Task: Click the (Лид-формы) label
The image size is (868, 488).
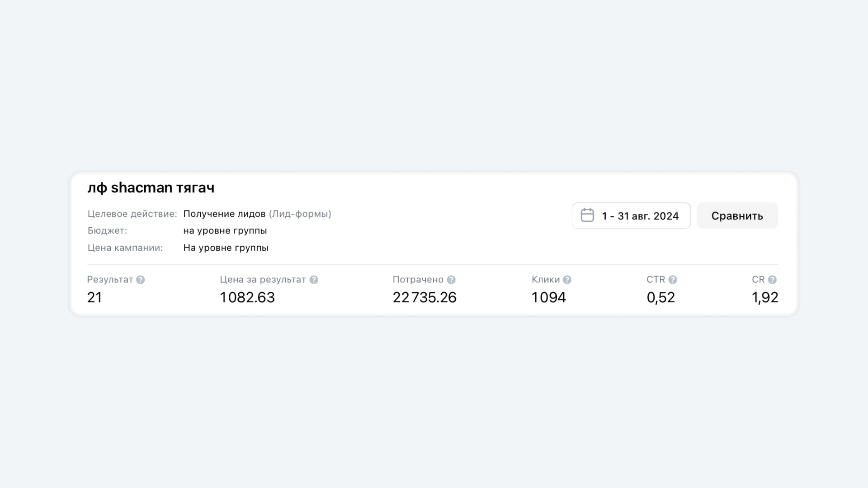Action: (300, 214)
